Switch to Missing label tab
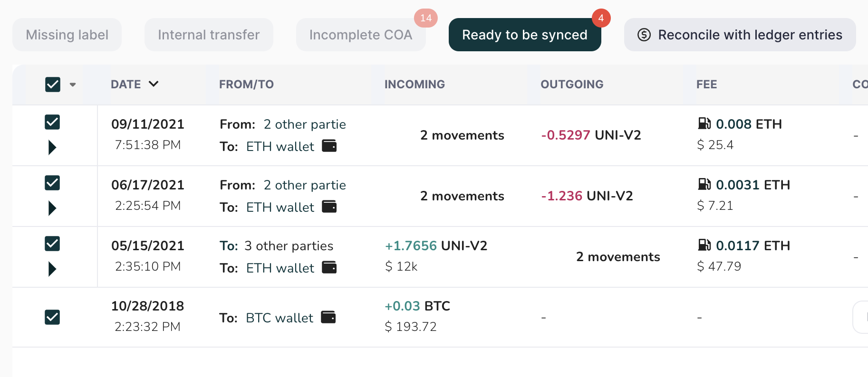Viewport: 868px width, 377px height. click(x=67, y=35)
